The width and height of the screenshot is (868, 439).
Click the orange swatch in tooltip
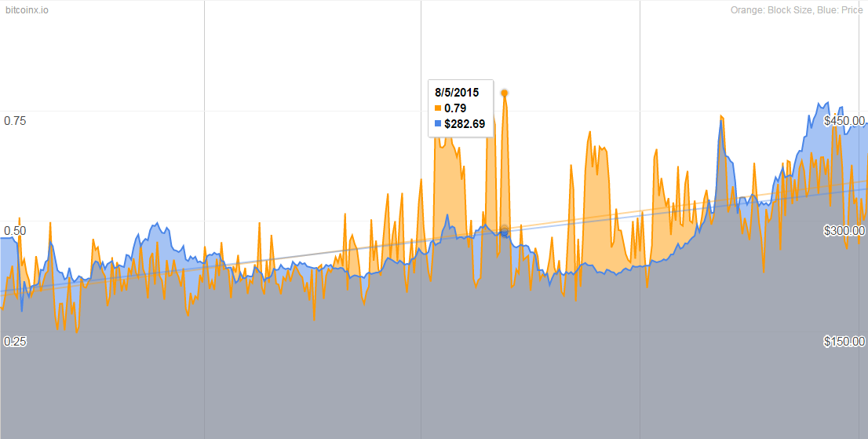438,108
